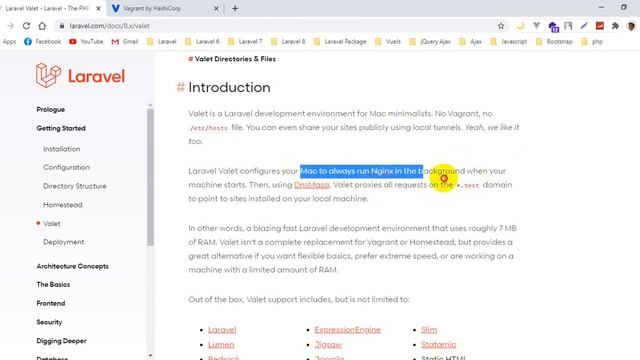Open Directory Structure docs page
The height and width of the screenshot is (360, 640).
(75, 186)
